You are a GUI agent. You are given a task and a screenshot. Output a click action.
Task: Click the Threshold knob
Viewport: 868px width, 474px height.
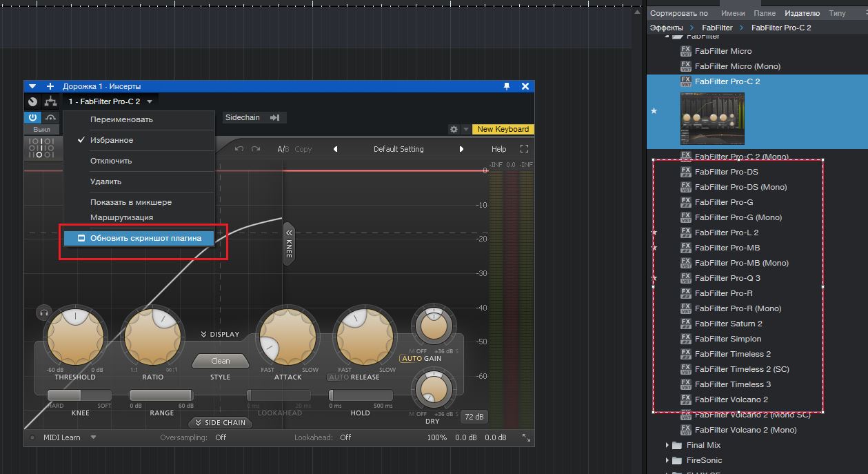tap(75, 337)
